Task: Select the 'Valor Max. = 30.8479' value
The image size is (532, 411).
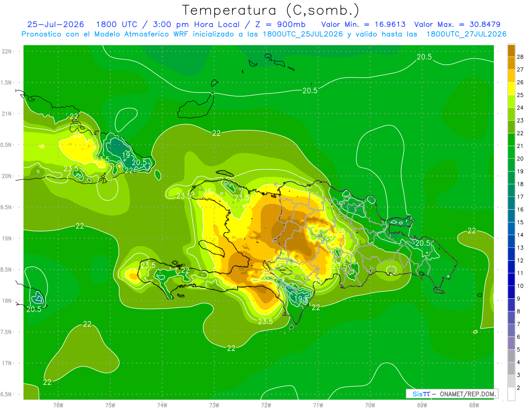Action: click(x=458, y=24)
